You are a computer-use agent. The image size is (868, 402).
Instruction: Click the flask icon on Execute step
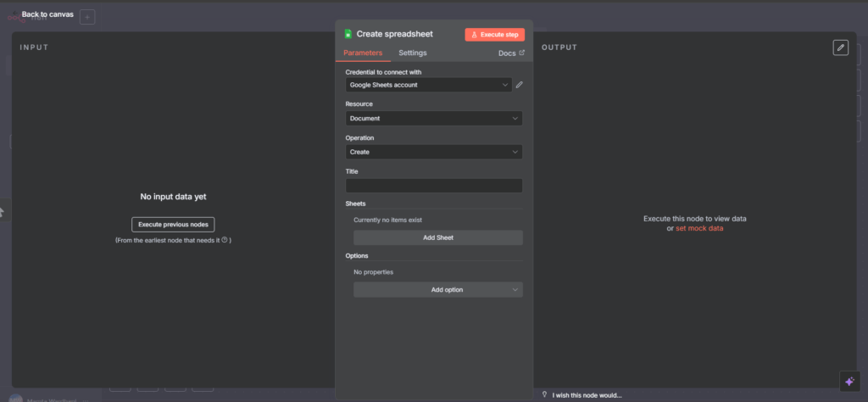tap(474, 35)
